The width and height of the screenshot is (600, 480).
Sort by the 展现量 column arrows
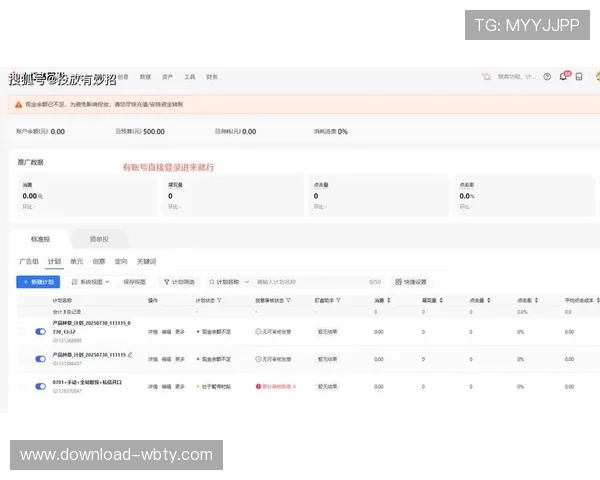tap(441, 300)
